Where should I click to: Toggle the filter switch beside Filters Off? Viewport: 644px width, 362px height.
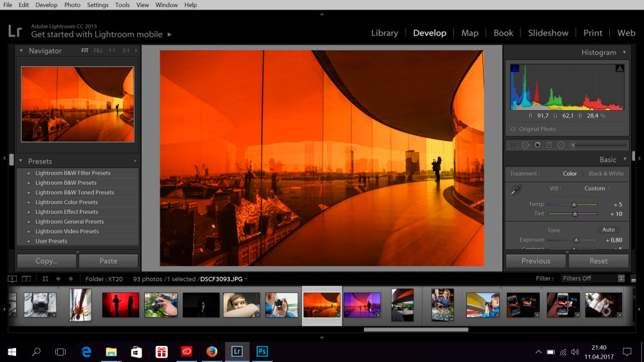[633, 279]
